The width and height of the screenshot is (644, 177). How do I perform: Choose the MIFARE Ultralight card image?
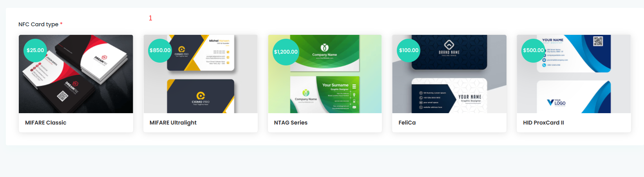(201, 74)
